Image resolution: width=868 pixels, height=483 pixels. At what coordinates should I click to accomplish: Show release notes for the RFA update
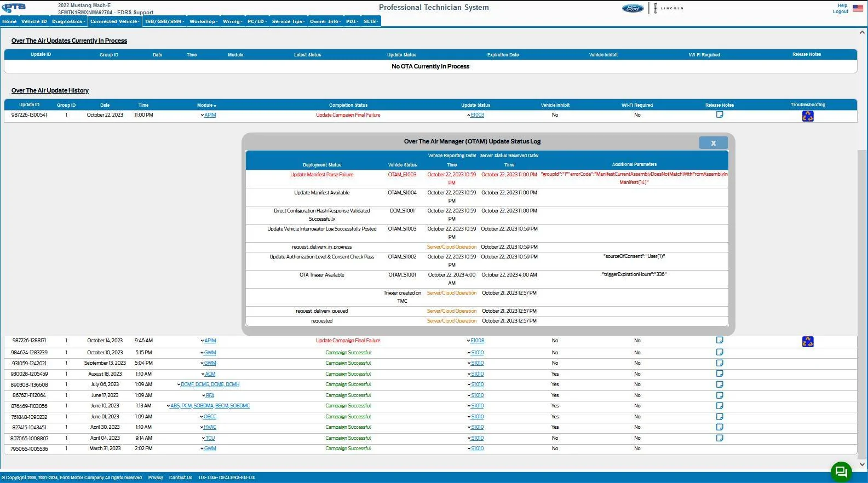click(x=720, y=395)
